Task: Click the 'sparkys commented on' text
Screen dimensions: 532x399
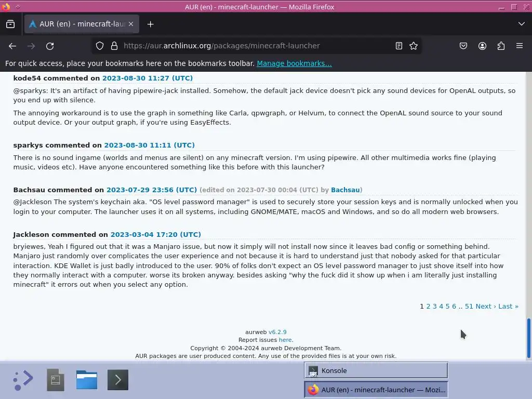Action: pyautogui.click(x=57, y=145)
